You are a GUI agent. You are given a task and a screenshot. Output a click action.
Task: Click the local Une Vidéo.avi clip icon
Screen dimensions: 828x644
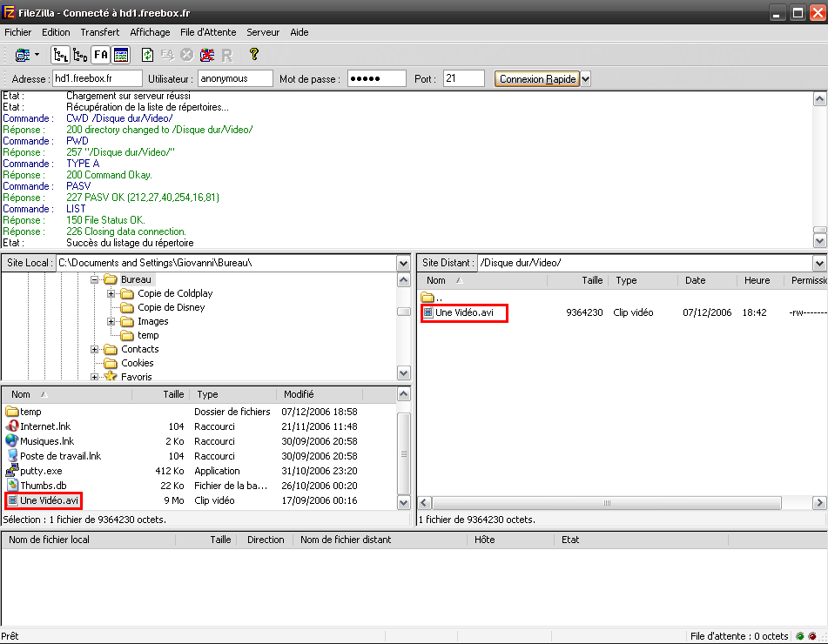click(13, 500)
